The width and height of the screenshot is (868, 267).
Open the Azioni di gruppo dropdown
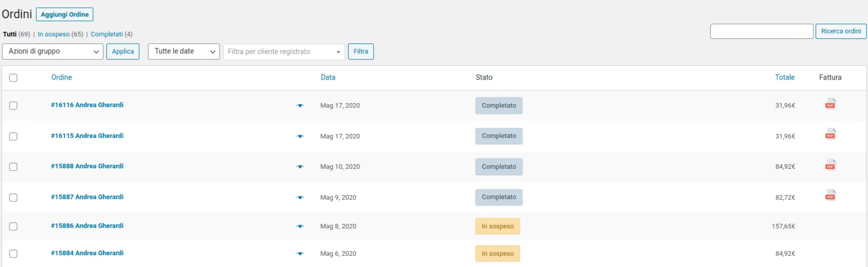click(x=53, y=52)
